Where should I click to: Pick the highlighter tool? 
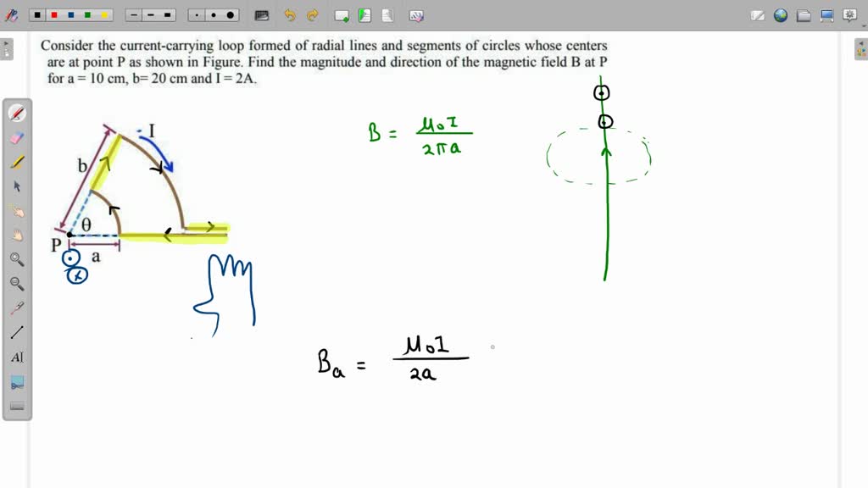17,161
